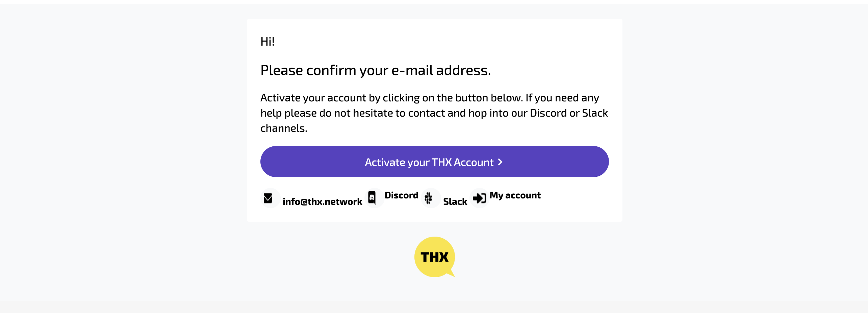This screenshot has width=868, height=313.
Task: Go to the My account link
Action: (x=515, y=196)
